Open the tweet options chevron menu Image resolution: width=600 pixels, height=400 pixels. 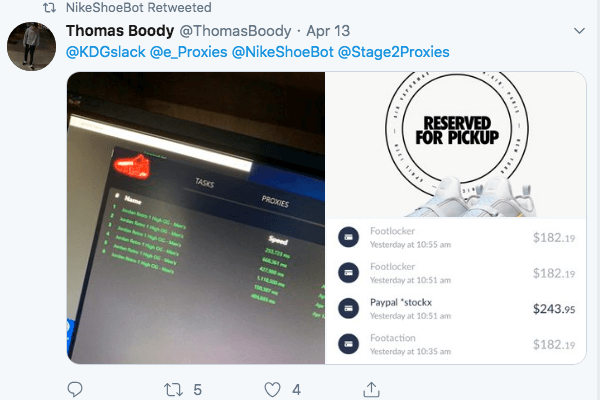(579, 31)
